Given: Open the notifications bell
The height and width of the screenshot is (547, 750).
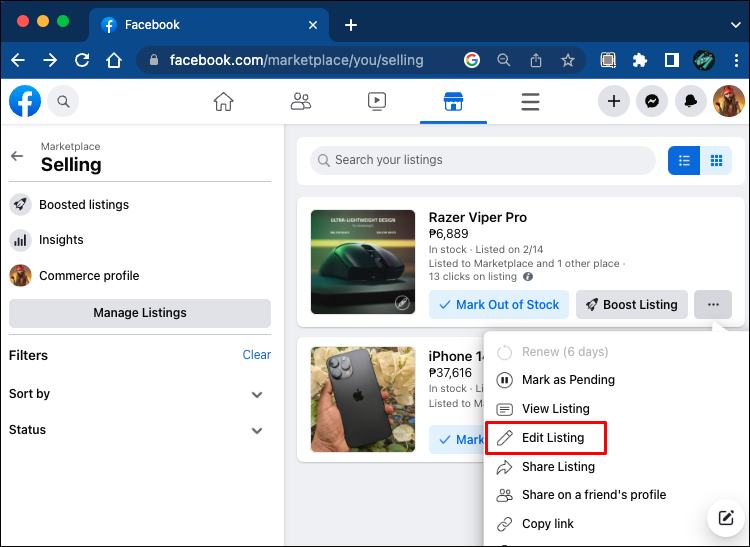Looking at the screenshot, I should click(690, 101).
